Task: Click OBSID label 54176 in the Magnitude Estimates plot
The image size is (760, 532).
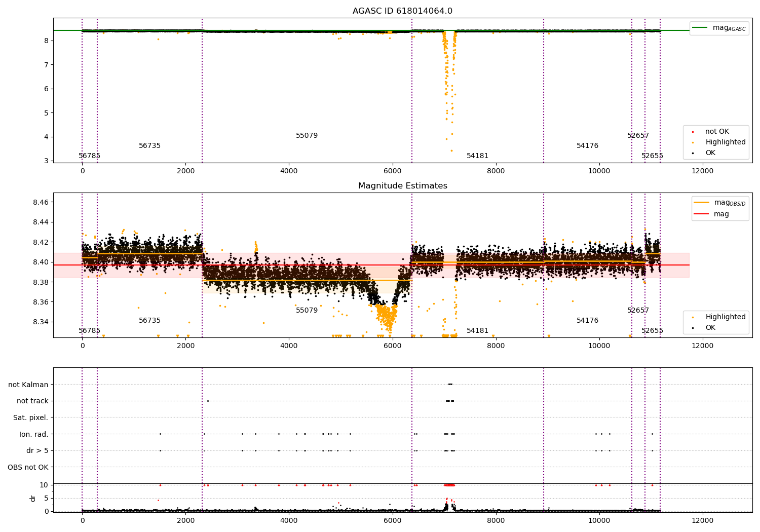Action: 588,321
